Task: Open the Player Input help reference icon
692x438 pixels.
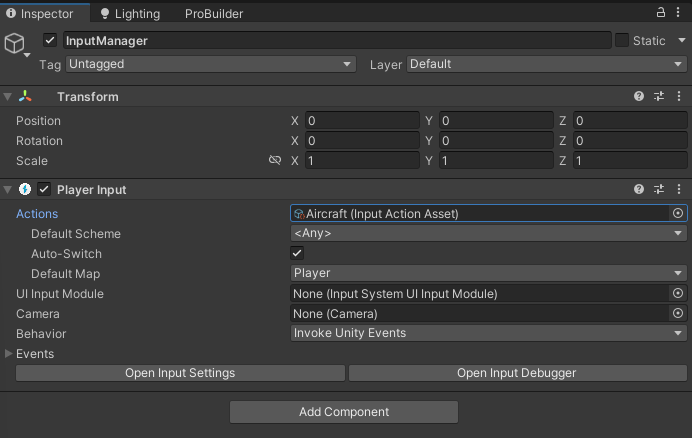Action: [x=639, y=189]
